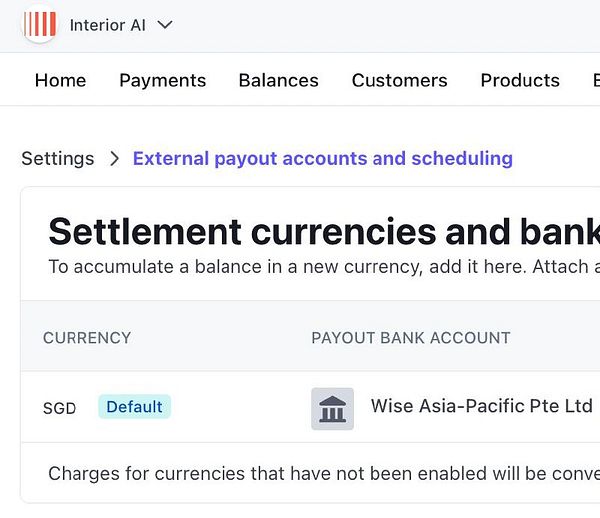
Task: Click the Default badge next to SGD
Action: [x=134, y=407]
